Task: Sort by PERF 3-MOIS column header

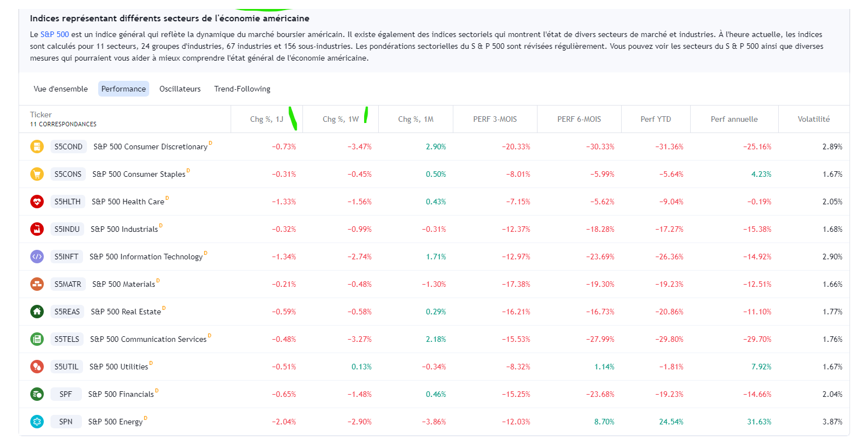Action: [x=494, y=119]
